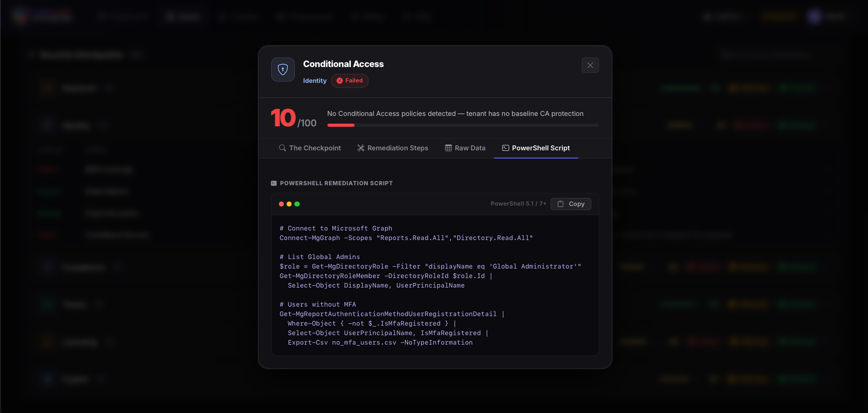The height and width of the screenshot is (413, 868).
Task: Click the Conditional Access dialog title
Action: coord(343,64)
